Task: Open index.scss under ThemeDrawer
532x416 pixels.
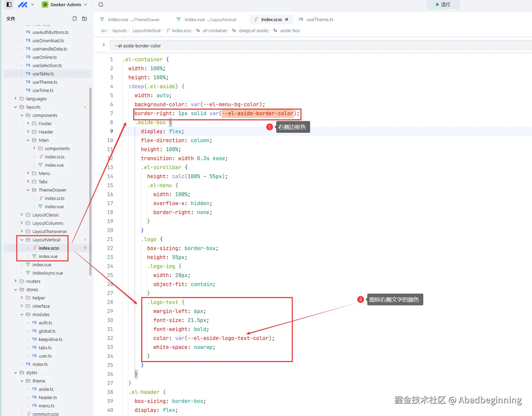Action: (x=54, y=198)
